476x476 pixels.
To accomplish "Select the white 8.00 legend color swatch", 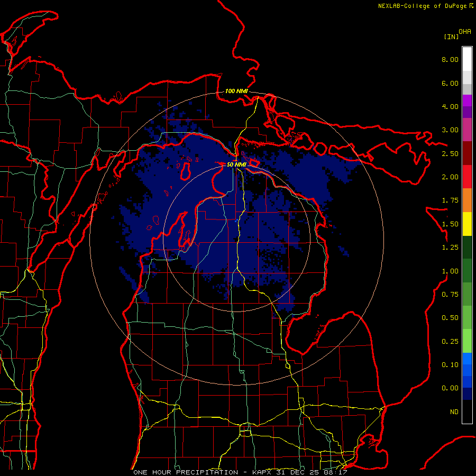I will pyautogui.click(x=467, y=59).
